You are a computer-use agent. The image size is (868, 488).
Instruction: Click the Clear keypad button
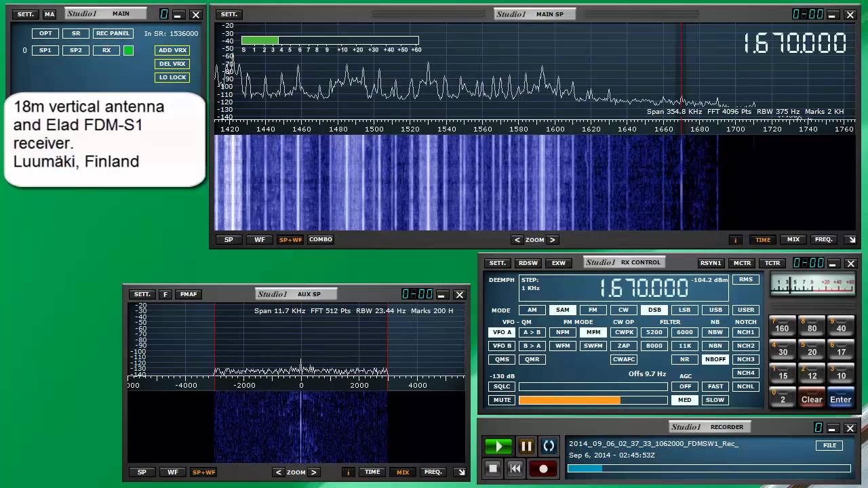coord(812,397)
